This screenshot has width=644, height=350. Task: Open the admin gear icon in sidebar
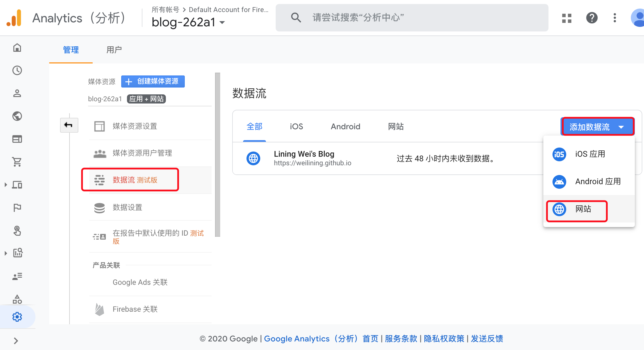click(17, 317)
